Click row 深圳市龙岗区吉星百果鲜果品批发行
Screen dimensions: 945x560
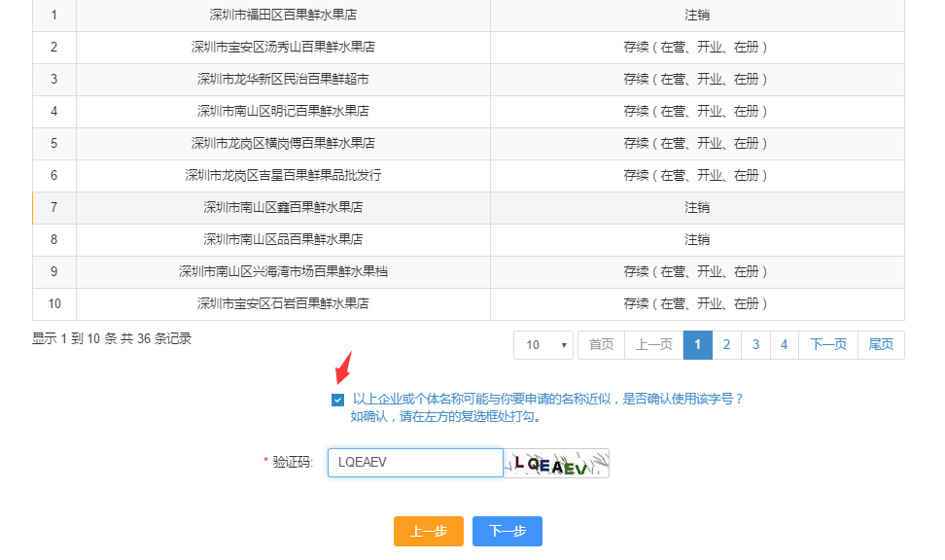283,176
